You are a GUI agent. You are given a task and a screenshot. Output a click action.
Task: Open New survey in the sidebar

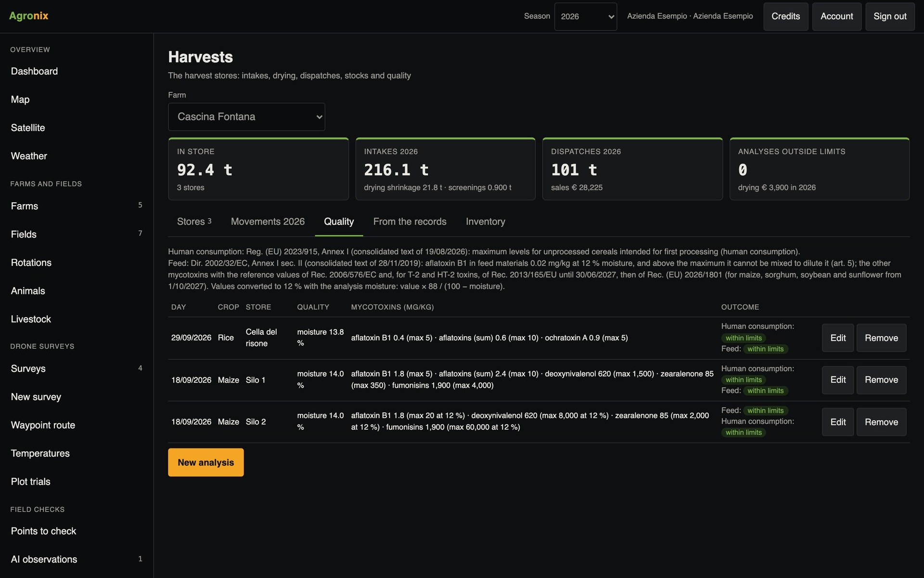coord(77,397)
